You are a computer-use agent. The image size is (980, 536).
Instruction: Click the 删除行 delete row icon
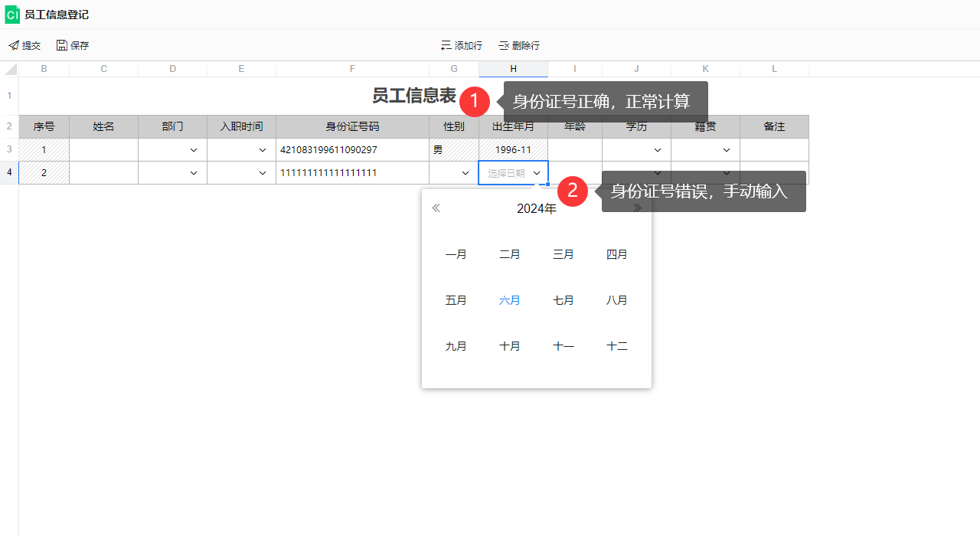tap(504, 46)
